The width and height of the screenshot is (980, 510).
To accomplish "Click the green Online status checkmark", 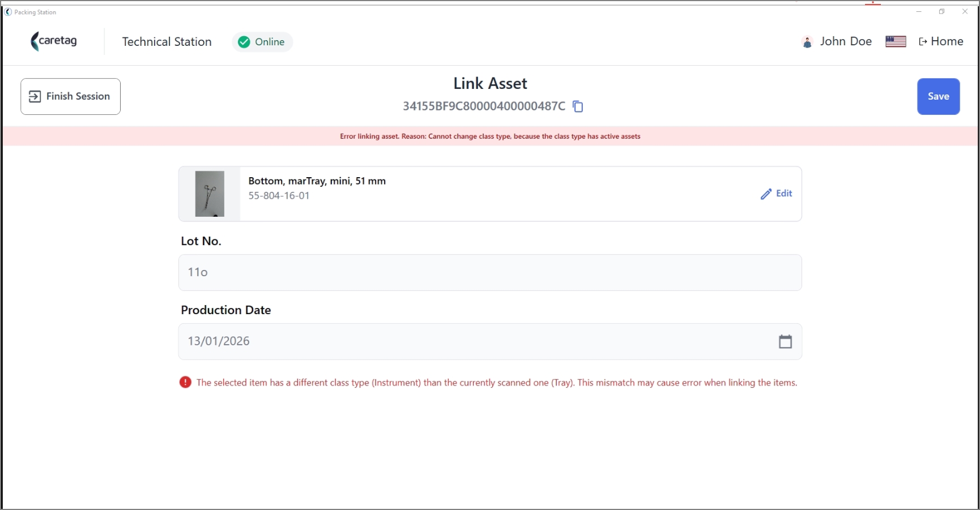I will 244,42.
